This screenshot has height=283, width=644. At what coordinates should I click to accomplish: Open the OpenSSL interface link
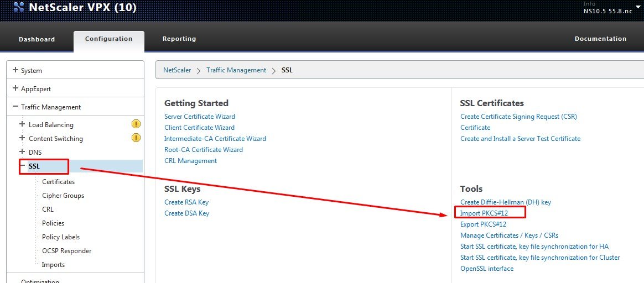point(486,269)
